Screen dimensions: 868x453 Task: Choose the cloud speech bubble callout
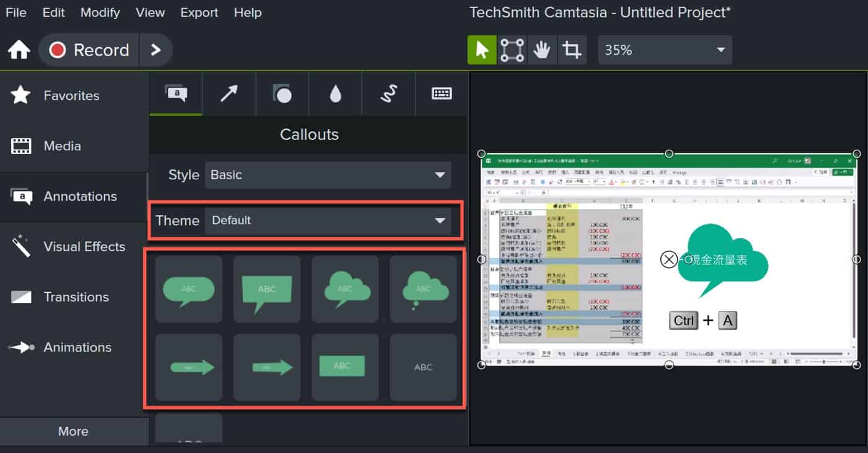pyautogui.click(x=345, y=289)
